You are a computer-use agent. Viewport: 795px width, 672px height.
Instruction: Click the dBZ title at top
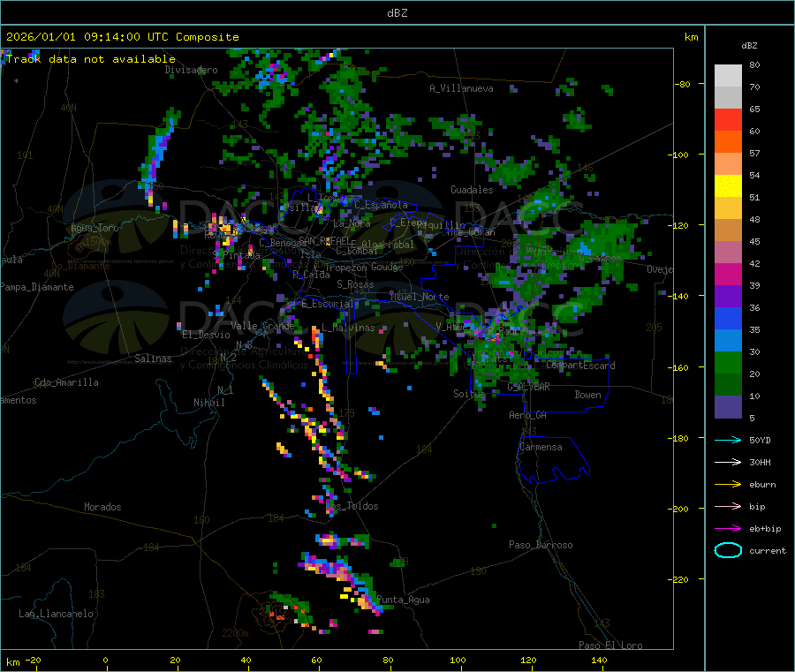[x=397, y=13]
